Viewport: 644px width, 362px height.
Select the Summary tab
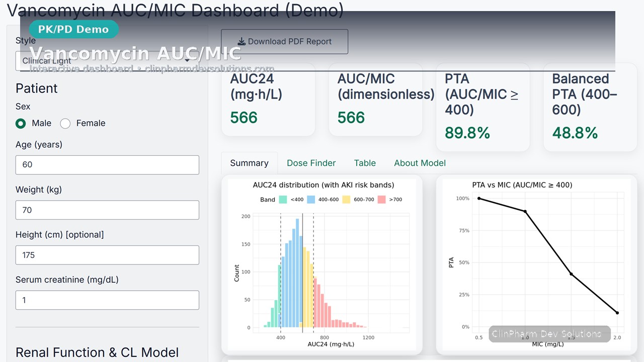(x=249, y=163)
